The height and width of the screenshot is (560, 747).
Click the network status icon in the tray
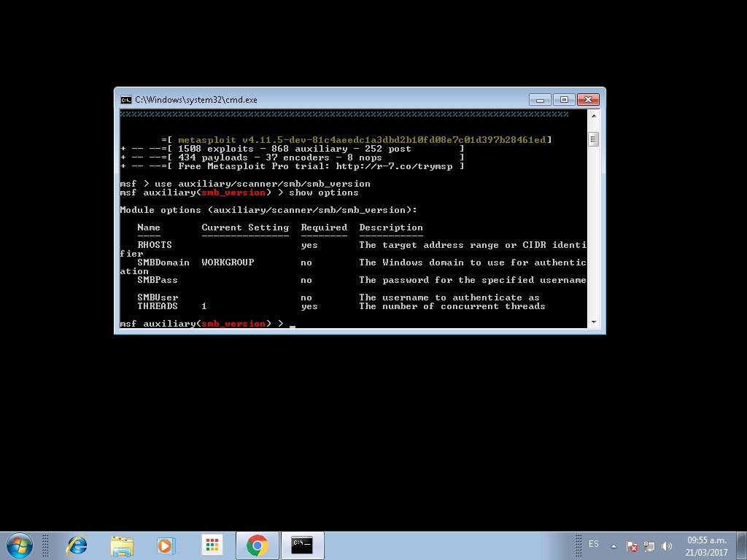click(x=649, y=545)
